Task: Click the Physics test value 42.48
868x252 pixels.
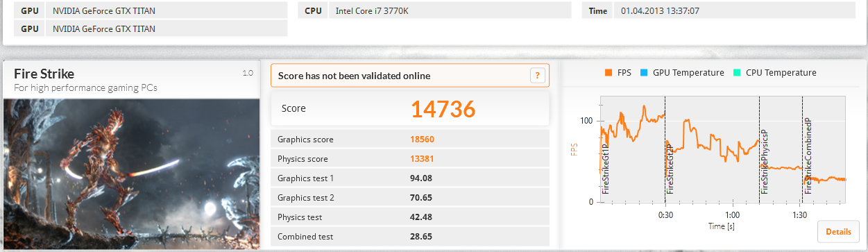Action: 421,217
